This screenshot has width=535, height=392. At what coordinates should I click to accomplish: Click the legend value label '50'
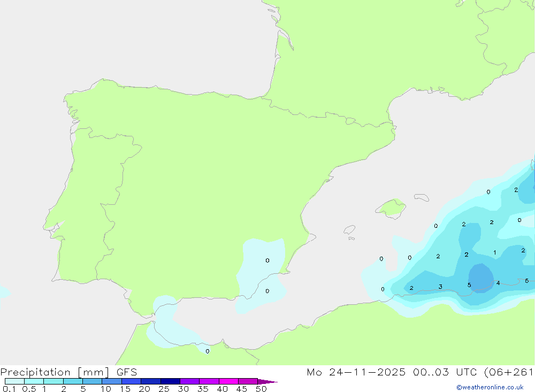pos(261,389)
